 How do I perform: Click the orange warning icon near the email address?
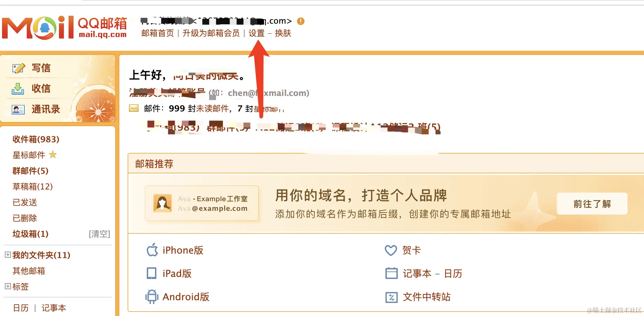[301, 21]
